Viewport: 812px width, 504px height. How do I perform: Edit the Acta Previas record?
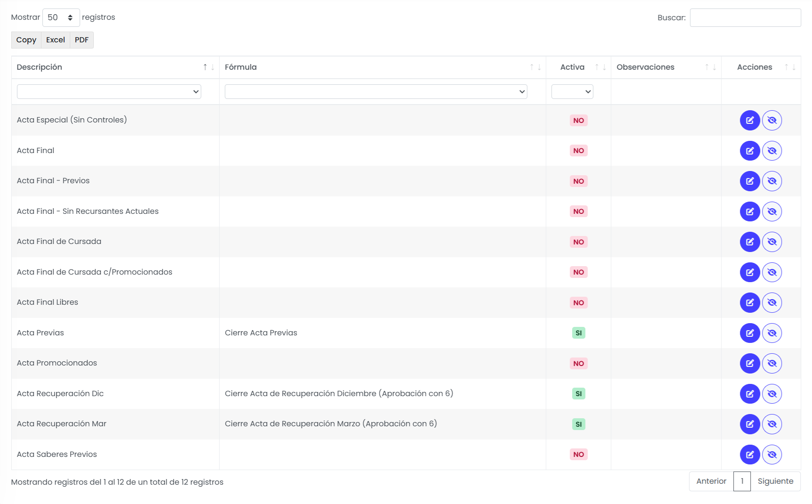click(x=750, y=333)
